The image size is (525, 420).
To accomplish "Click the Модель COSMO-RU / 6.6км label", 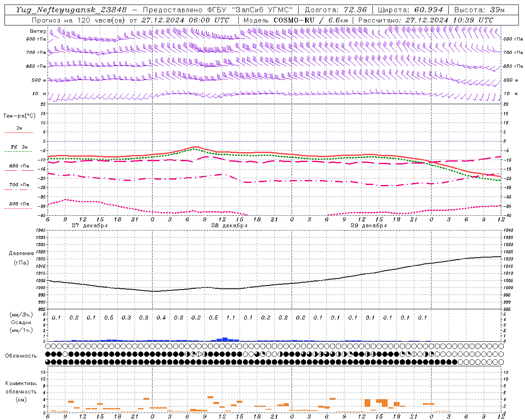I will point(296,20).
